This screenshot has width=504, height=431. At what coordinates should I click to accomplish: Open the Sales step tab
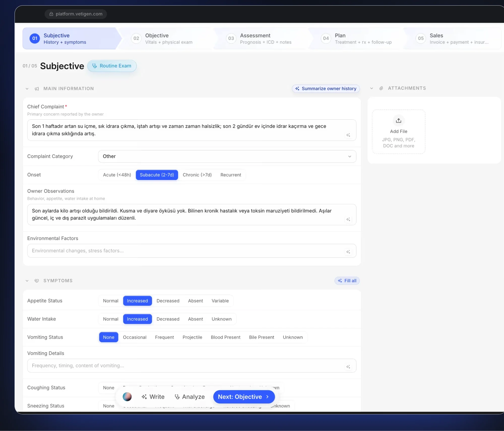[x=453, y=38]
